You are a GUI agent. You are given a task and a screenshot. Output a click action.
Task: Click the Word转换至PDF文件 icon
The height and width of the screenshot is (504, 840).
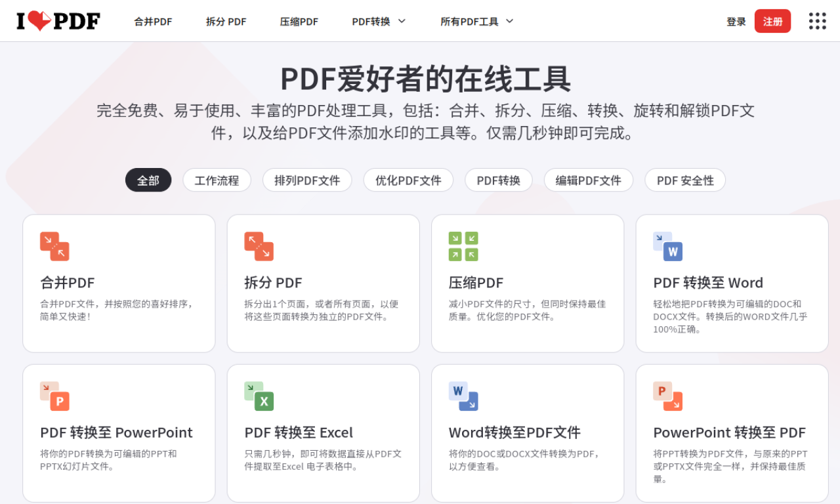point(463,396)
